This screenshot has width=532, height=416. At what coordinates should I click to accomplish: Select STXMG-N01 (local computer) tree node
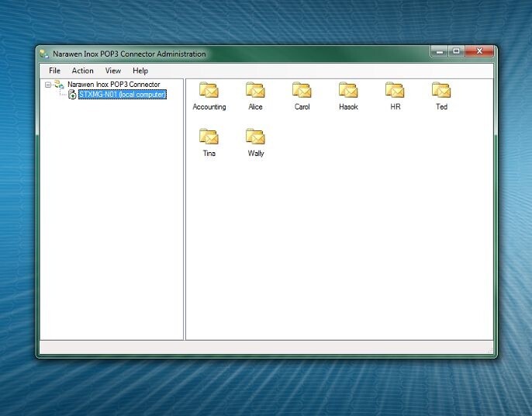tap(123, 95)
